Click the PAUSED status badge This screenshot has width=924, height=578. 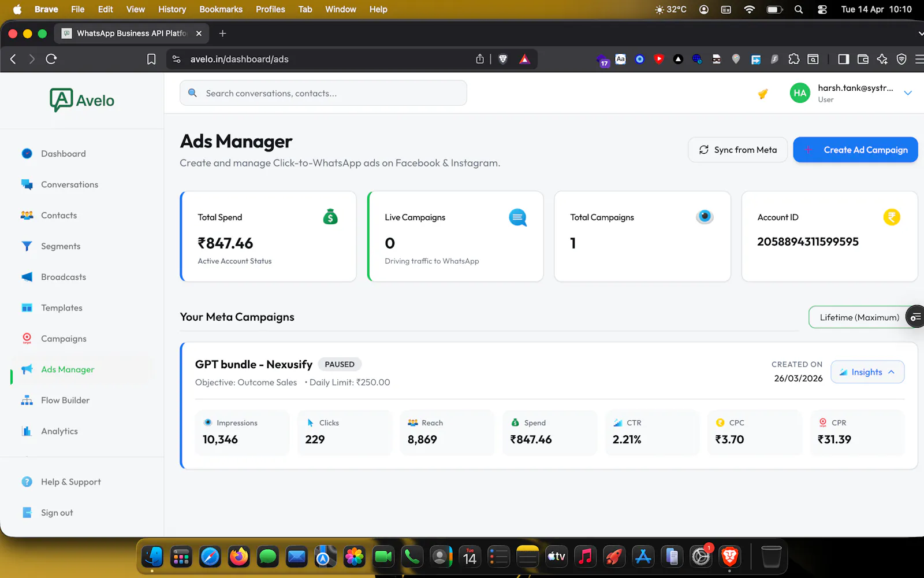pos(340,364)
